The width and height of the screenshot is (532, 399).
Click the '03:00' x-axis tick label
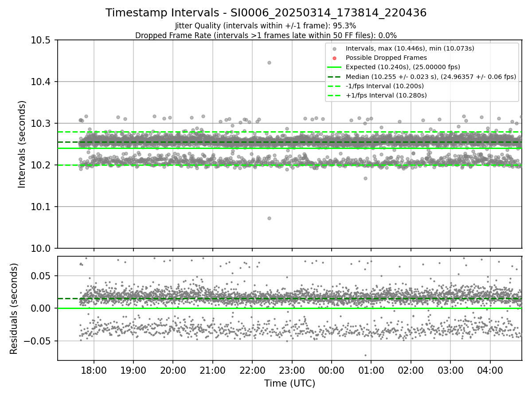[x=450, y=371]
